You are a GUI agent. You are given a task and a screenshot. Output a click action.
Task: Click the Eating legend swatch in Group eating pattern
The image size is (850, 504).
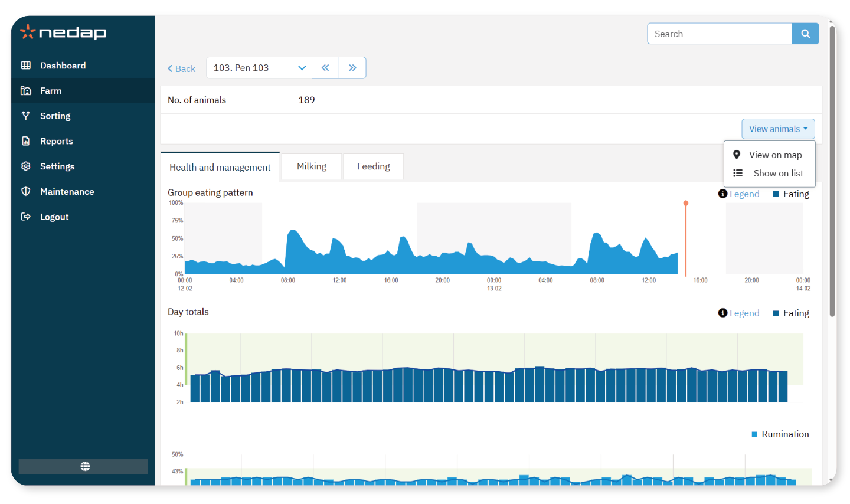(x=776, y=194)
